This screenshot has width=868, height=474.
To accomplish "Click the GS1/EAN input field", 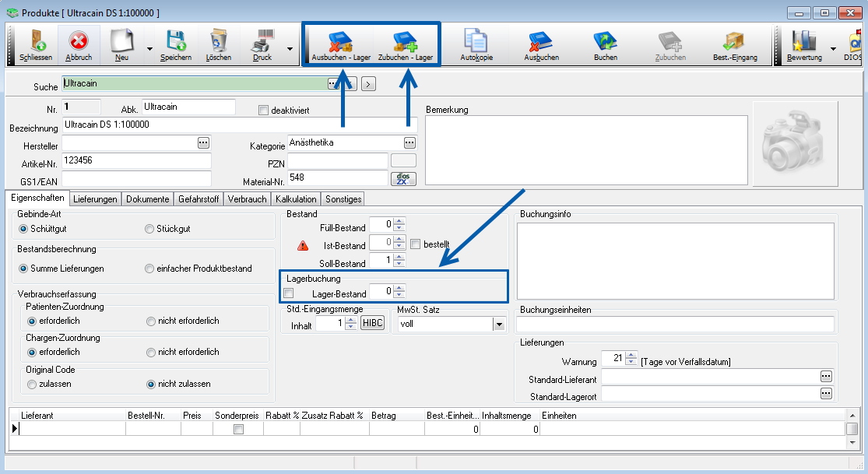I will (137, 178).
